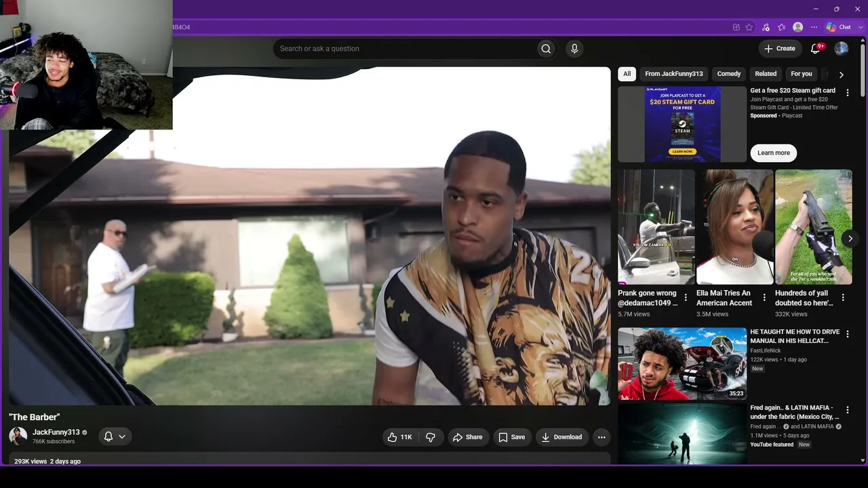Open JackFunny313 channel avatar
Image resolution: width=868 pixels, height=488 pixels.
click(18, 436)
